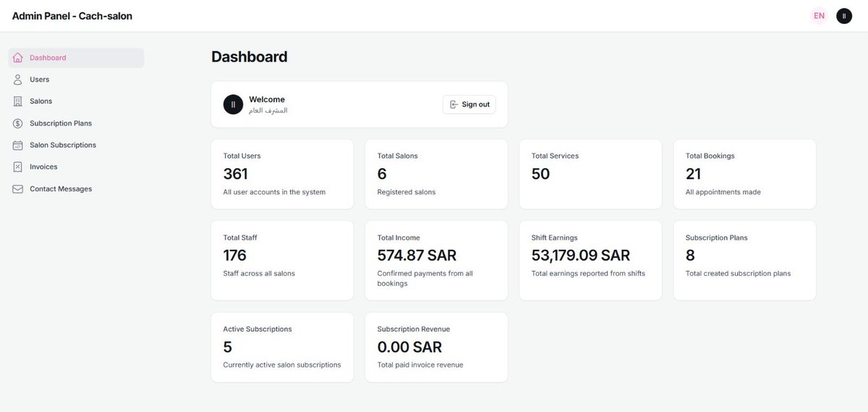Click the welcome avatar beside Welcome text
Screen dimensions: 868x412
[x=233, y=104]
